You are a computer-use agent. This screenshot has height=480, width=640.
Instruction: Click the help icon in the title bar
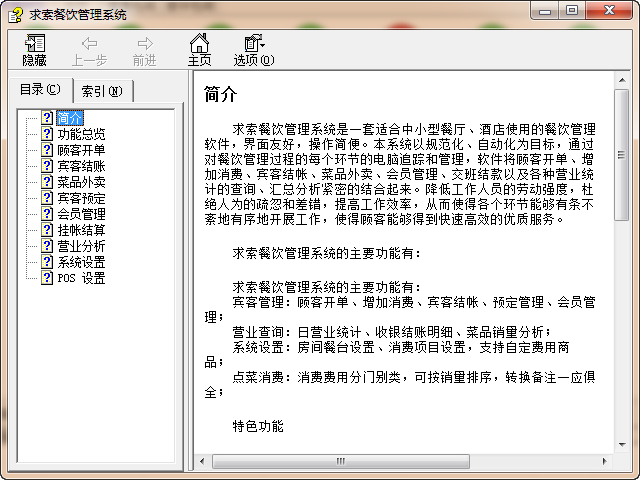[x=16, y=15]
